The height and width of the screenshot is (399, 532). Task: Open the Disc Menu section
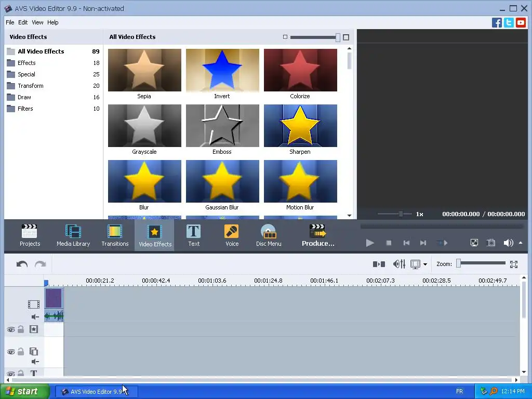coord(269,235)
